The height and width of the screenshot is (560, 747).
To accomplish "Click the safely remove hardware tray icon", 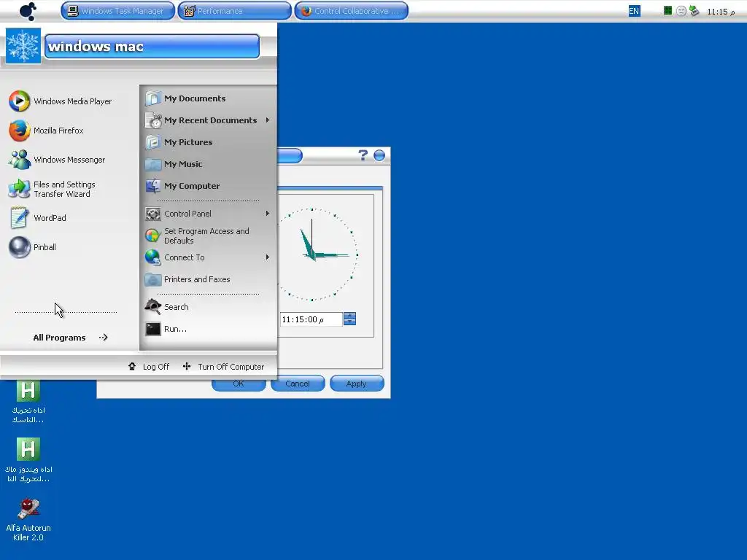I will pyautogui.click(x=694, y=11).
